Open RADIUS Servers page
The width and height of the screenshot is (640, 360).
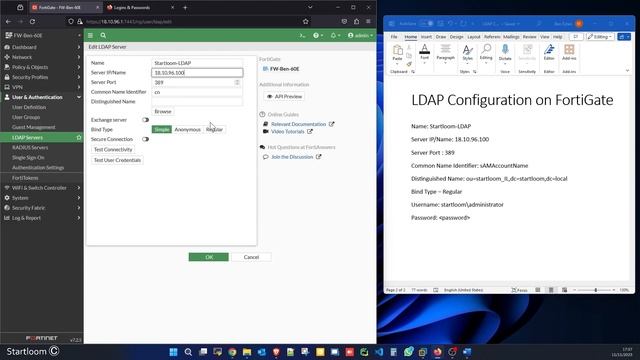tap(30, 147)
